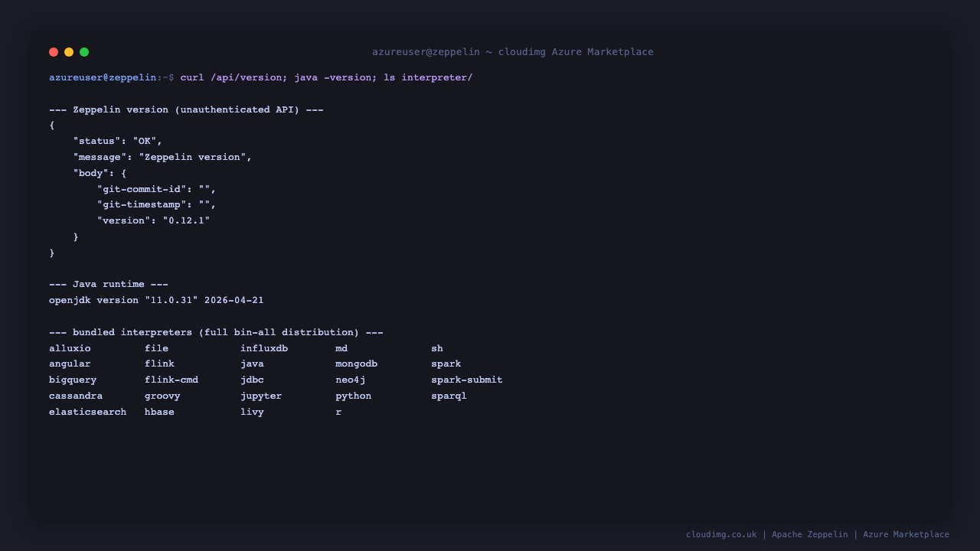This screenshot has width=980, height=551.
Task: Click the 'spark' interpreter entry
Action: [446, 364]
